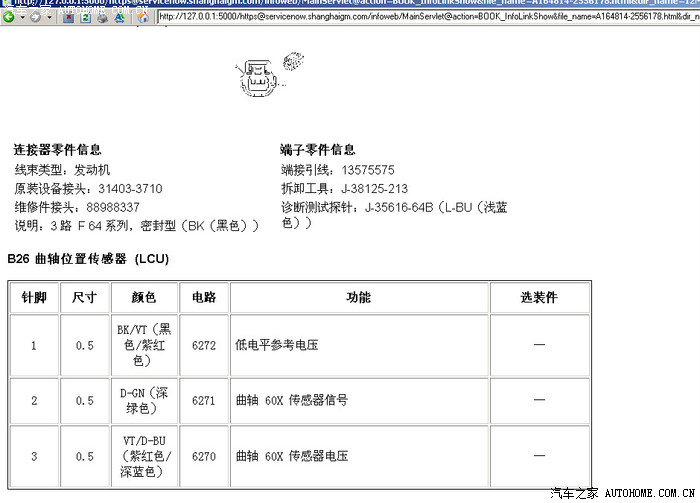
Task: Select the 针脚 table column header
Action: (34, 298)
